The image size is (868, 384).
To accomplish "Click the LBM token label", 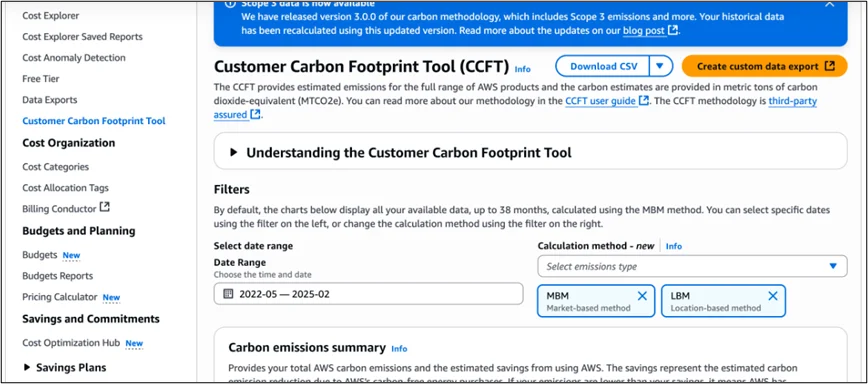I will 680,296.
